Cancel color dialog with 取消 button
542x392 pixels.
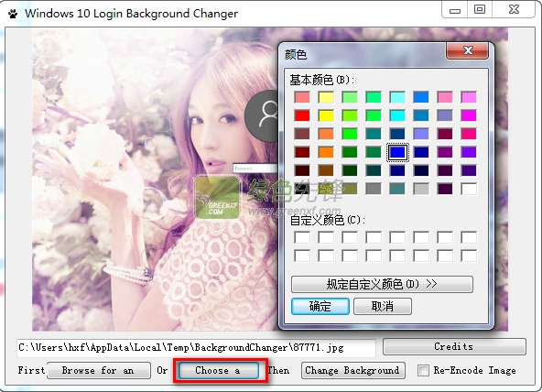(383, 306)
